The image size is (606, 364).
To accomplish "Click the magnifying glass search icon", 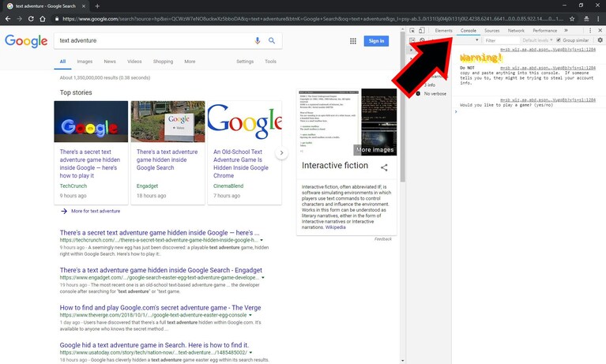I will point(272,40).
